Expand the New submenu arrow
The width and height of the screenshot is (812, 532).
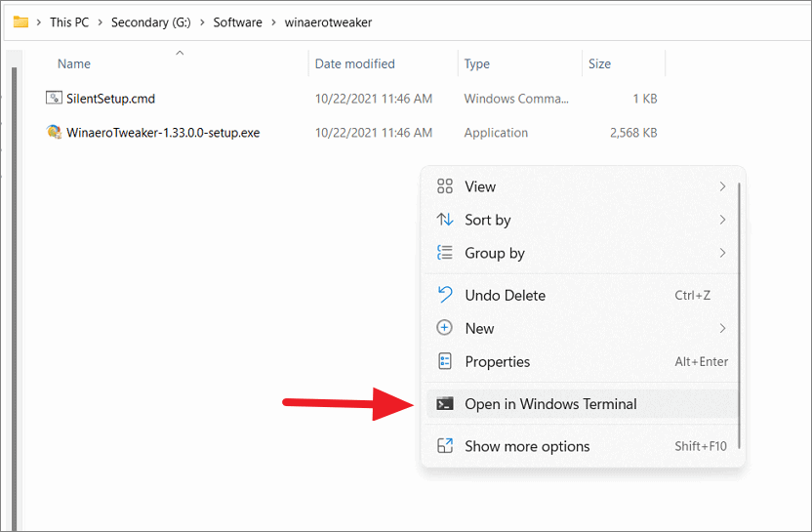[722, 328]
